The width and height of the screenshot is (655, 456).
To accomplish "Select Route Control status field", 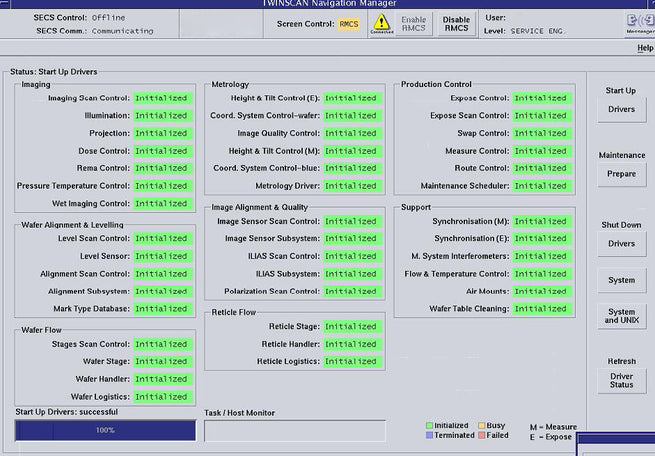I will point(542,168).
